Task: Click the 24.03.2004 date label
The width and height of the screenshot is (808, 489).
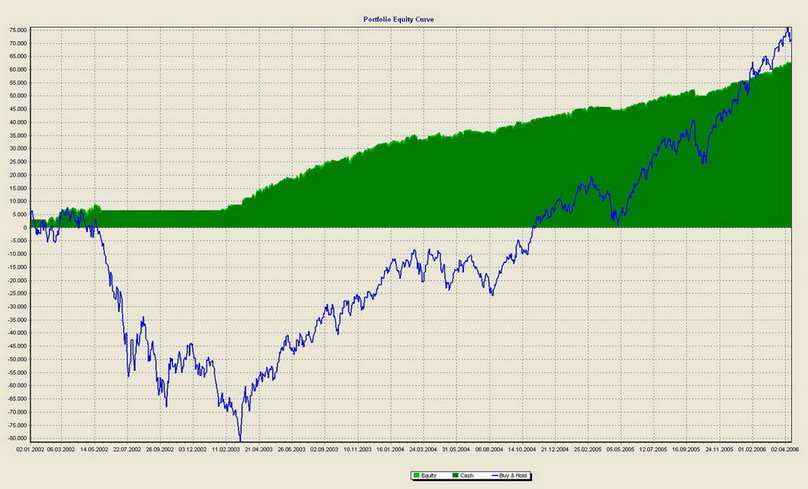Action: click(423, 449)
